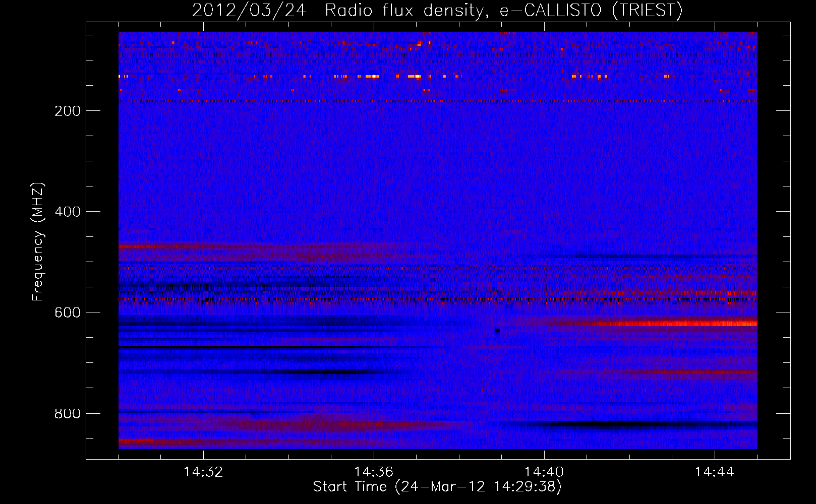Screen dimensions: 816x504
Task: Click the Start Time axis label
Action: point(437,487)
